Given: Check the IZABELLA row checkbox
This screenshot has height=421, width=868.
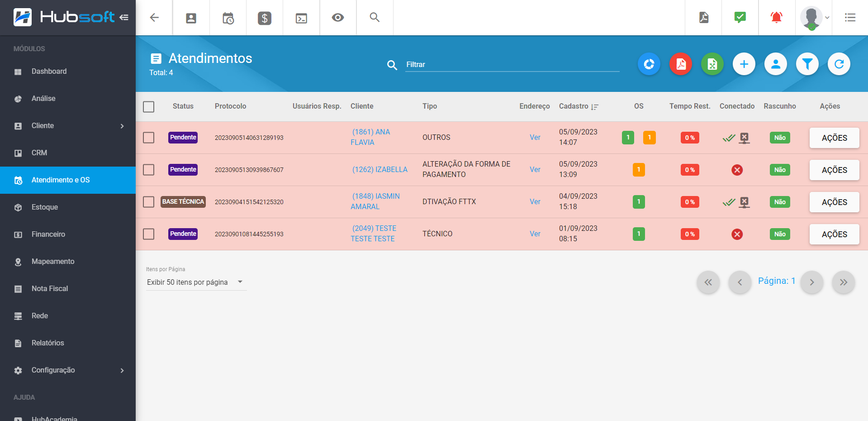Looking at the screenshot, I should 148,170.
